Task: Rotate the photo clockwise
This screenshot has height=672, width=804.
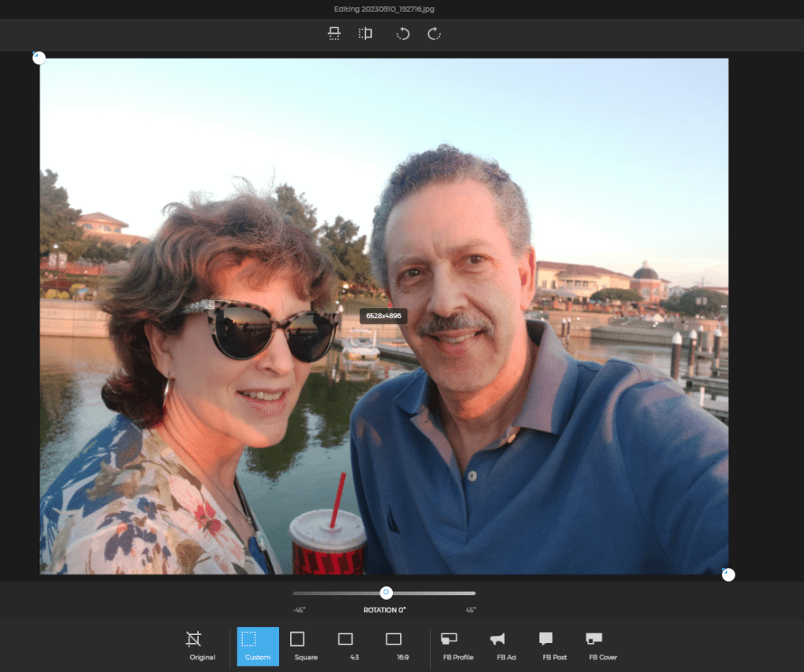Action: click(434, 34)
